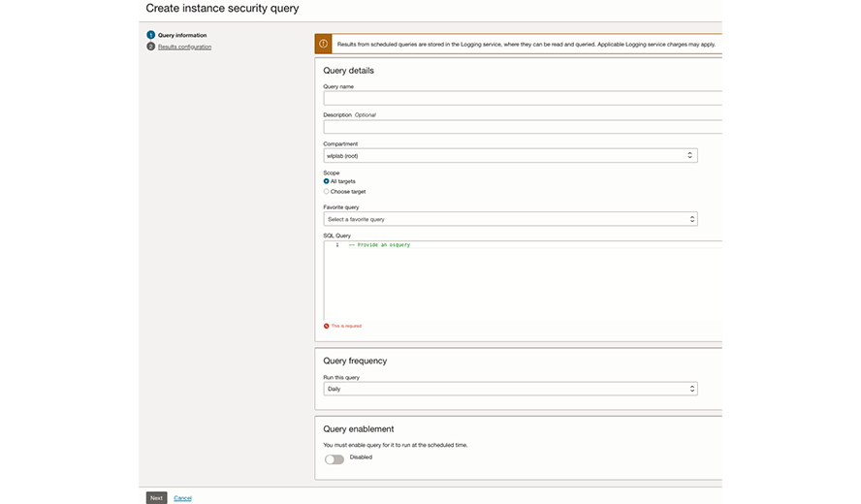
Task: Select the Choose target radio option
Action: point(327,191)
